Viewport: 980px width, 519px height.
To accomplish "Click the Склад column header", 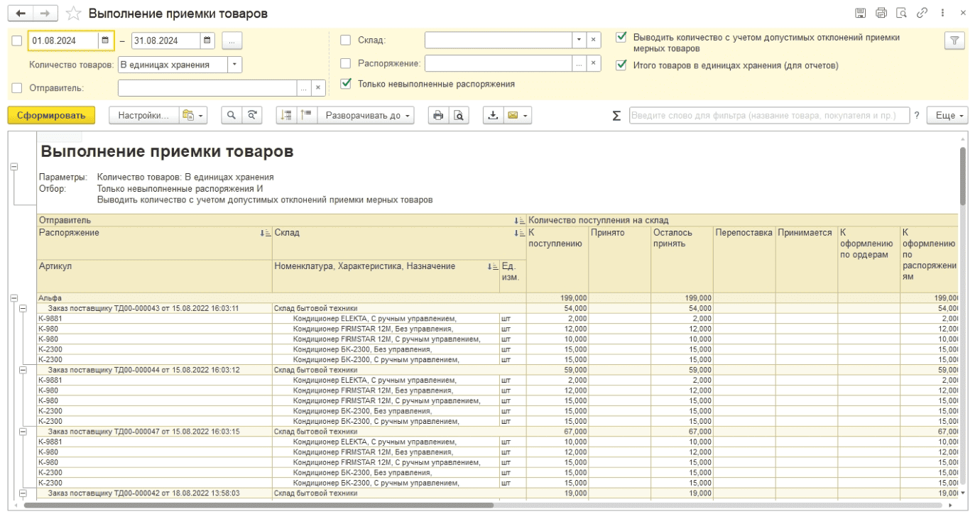I will click(399, 244).
